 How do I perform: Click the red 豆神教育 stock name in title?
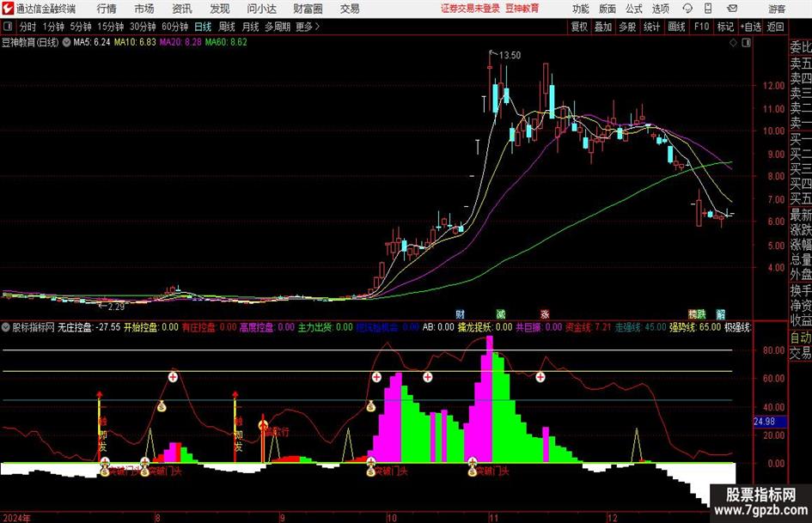[522, 9]
